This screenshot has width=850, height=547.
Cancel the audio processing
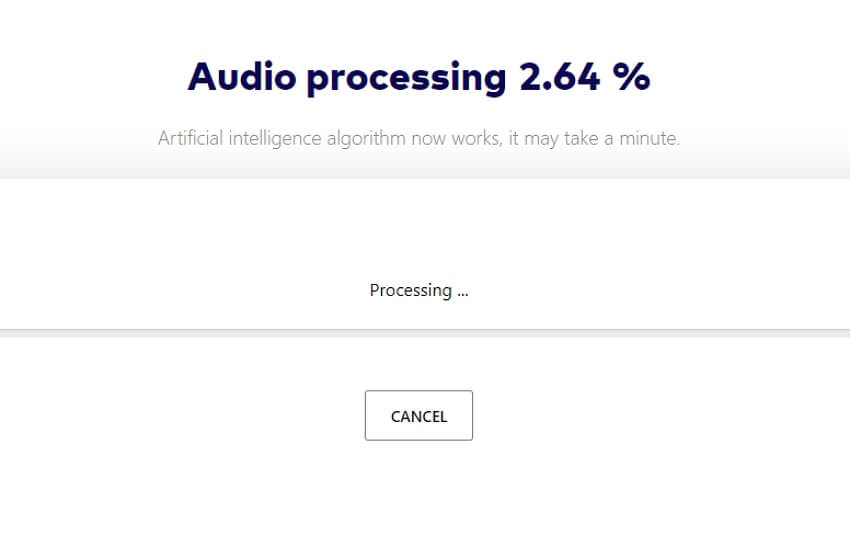pos(418,415)
